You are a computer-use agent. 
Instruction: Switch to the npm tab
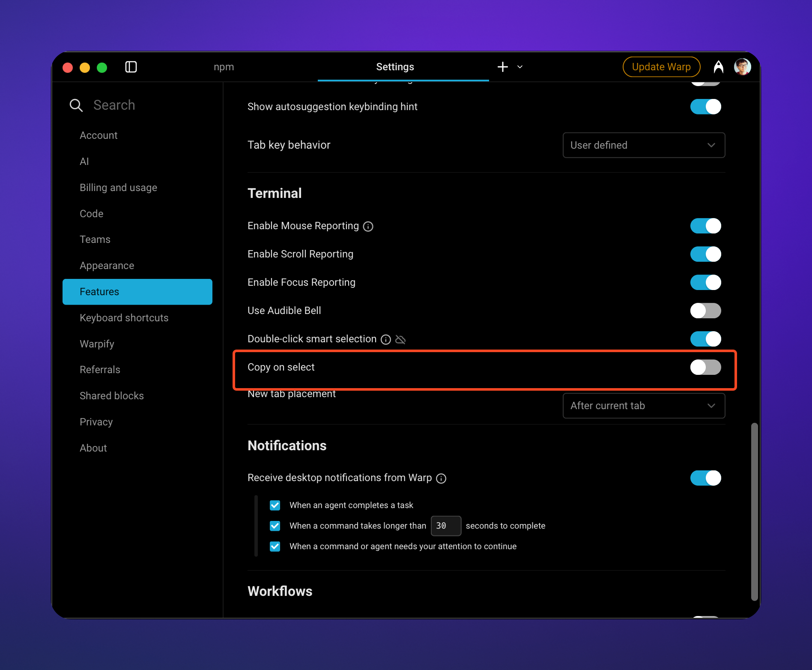click(x=224, y=67)
